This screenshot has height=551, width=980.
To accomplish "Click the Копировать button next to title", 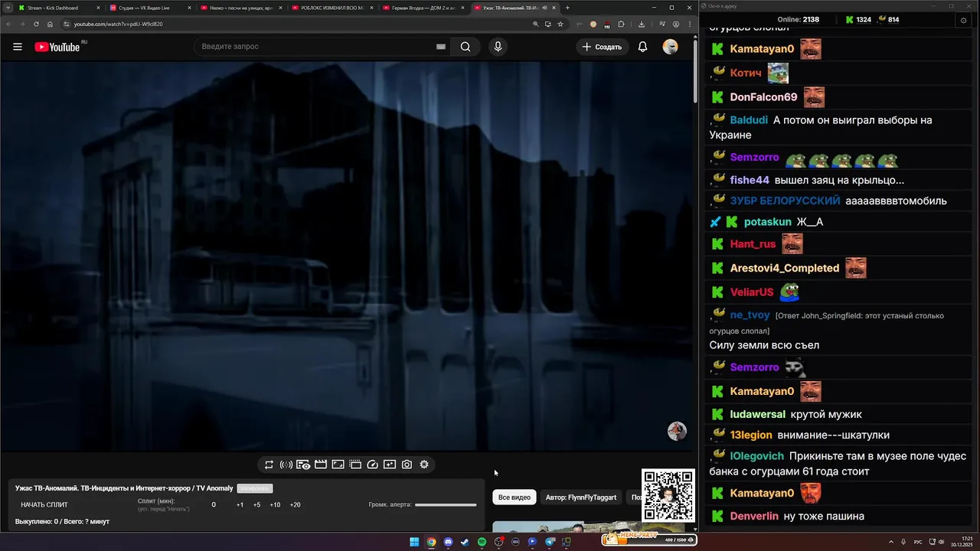I will pyautogui.click(x=255, y=488).
